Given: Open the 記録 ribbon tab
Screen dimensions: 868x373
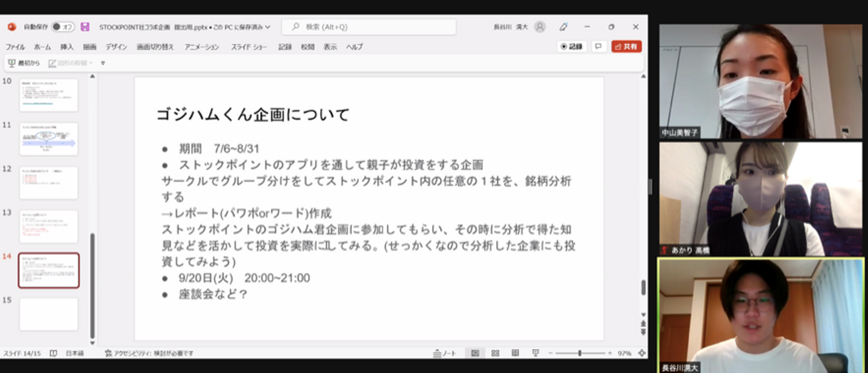Looking at the screenshot, I should click(285, 46).
